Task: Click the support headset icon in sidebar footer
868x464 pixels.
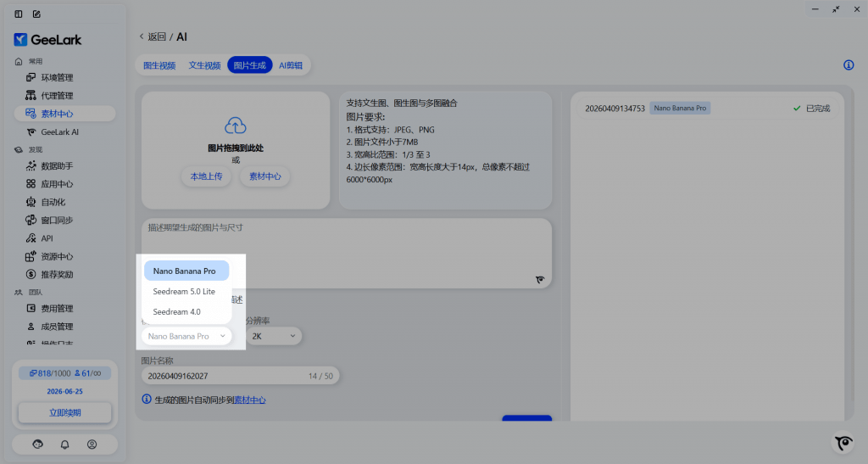Action: [38, 444]
